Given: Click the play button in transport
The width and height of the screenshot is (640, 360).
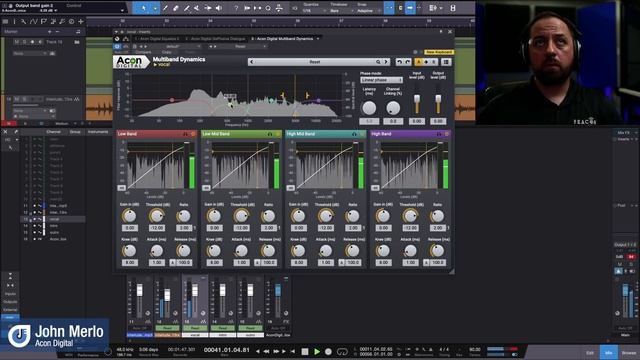Looking at the screenshot, I should click(x=317, y=351).
